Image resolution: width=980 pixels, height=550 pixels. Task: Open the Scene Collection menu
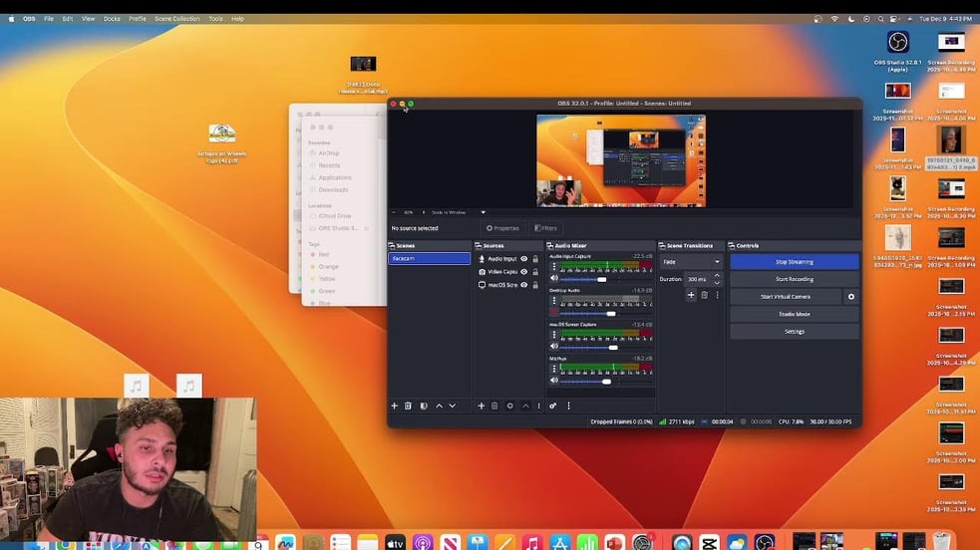pos(176,19)
